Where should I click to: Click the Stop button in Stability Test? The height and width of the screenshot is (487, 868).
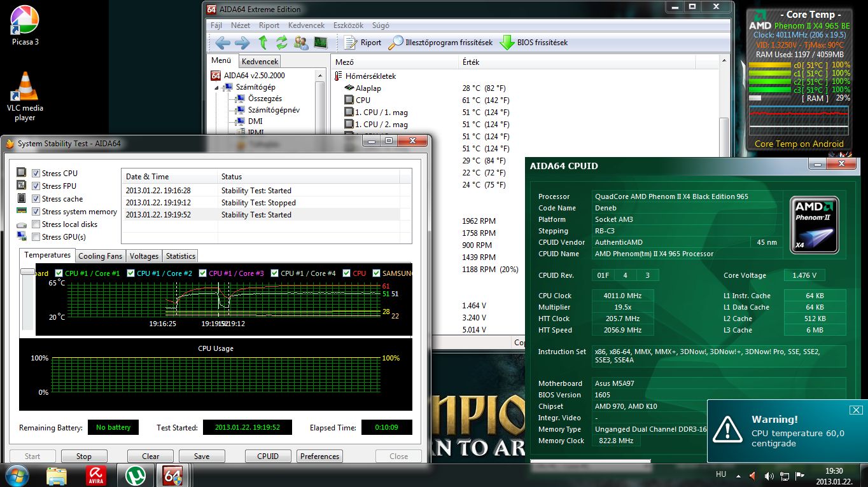click(84, 456)
